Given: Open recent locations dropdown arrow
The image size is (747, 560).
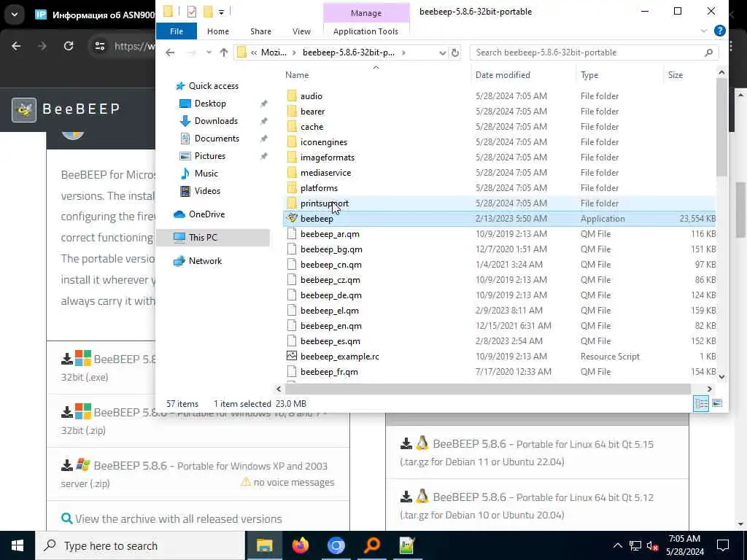Looking at the screenshot, I should click(209, 52).
